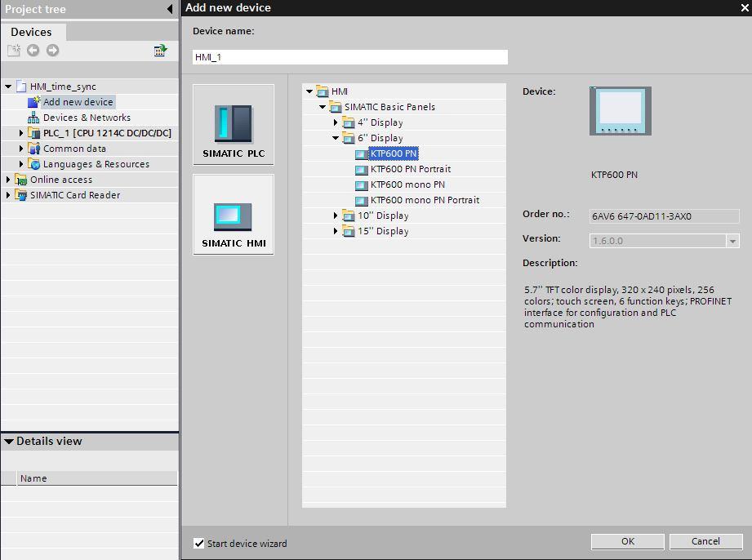Expand PLC_1 CPU 1214C node
The height and width of the screenshot is (560, 752).
[20, 133]
